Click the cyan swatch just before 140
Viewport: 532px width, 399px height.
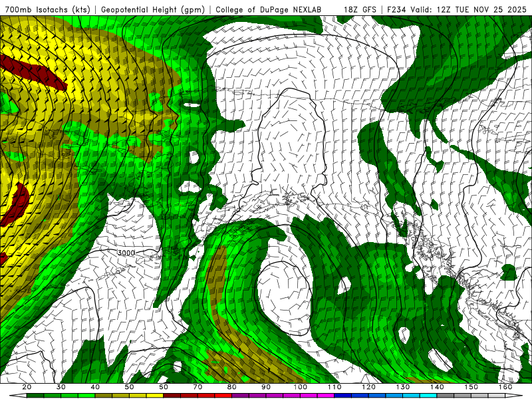(429, 396)
